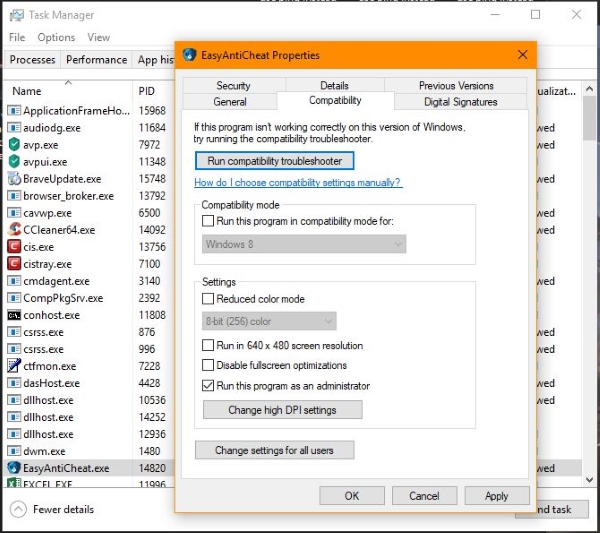Open the General tab
Screen dimensions: 600x533
[230, 102]
